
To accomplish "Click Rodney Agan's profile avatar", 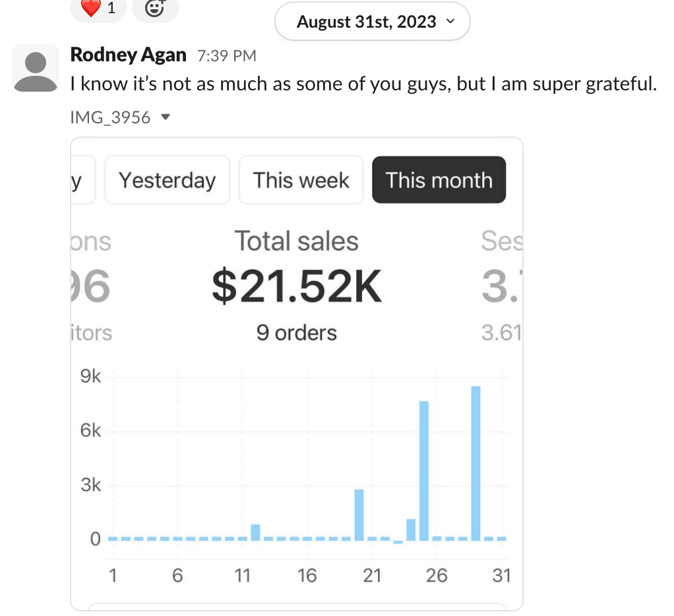I will click(x=36, y=69).
